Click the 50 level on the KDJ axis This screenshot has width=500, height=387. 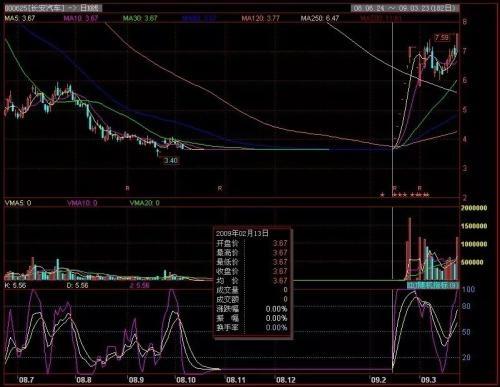tap(467, 332)
